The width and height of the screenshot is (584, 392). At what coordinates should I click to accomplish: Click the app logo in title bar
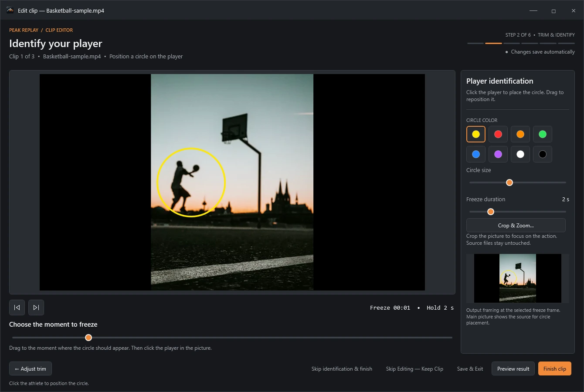coord(10,10)
